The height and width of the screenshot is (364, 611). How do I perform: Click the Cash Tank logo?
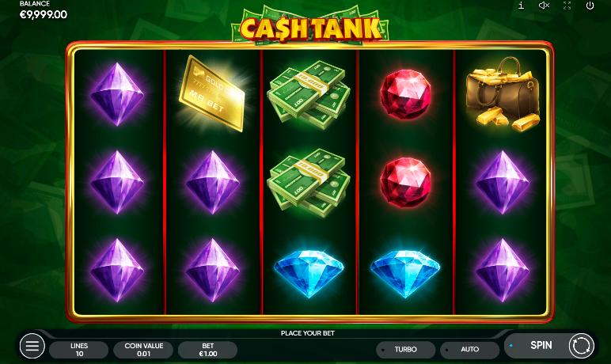[310, 26]
